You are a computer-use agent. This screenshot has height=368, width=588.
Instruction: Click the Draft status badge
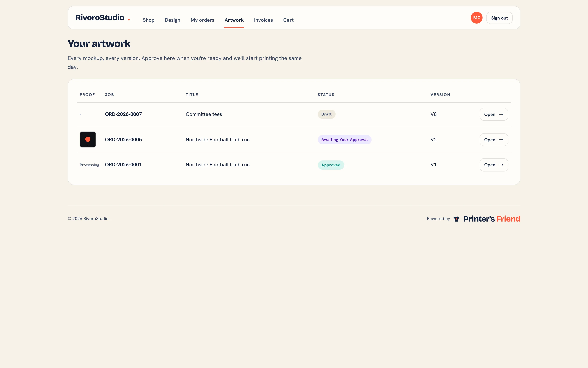327,114
